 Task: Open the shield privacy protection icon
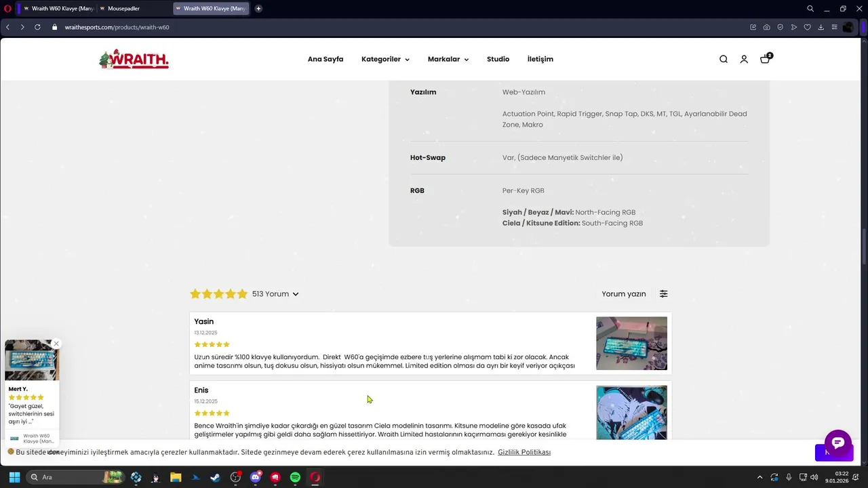[780, 27]
